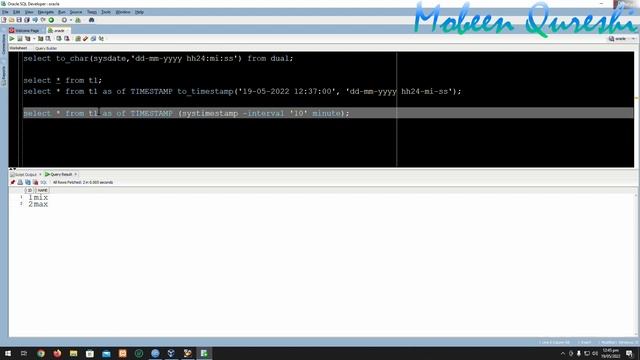Click the Windows Start button
This screenshot has height=360, width=640.
tap(8, 353)
